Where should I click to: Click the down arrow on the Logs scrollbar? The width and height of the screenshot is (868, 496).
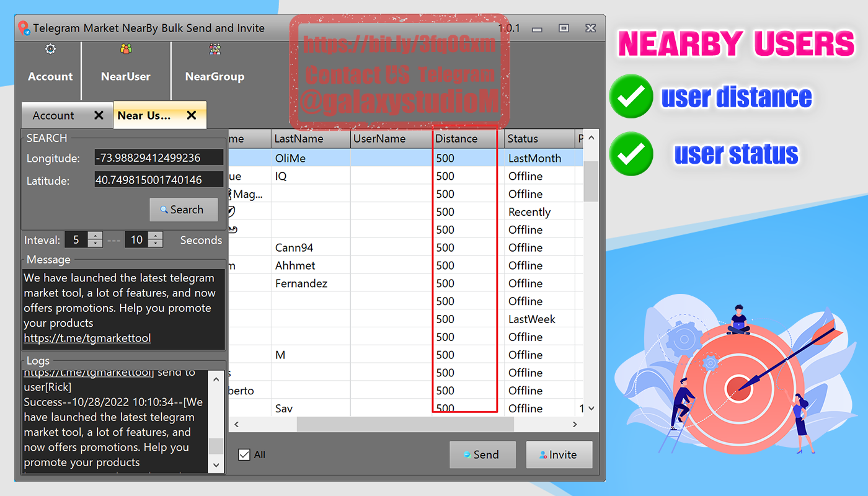(216, 464)
